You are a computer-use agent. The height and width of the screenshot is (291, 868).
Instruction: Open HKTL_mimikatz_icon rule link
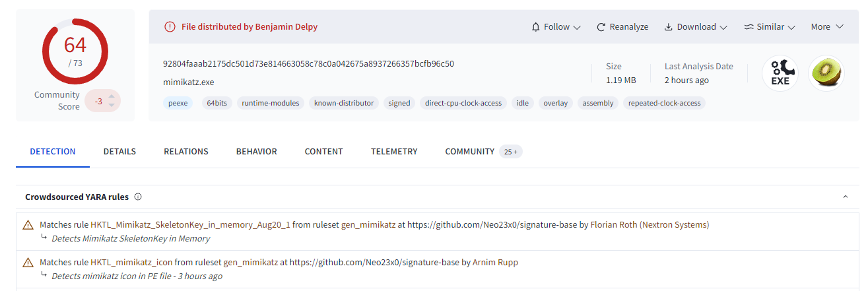point(131,263)
